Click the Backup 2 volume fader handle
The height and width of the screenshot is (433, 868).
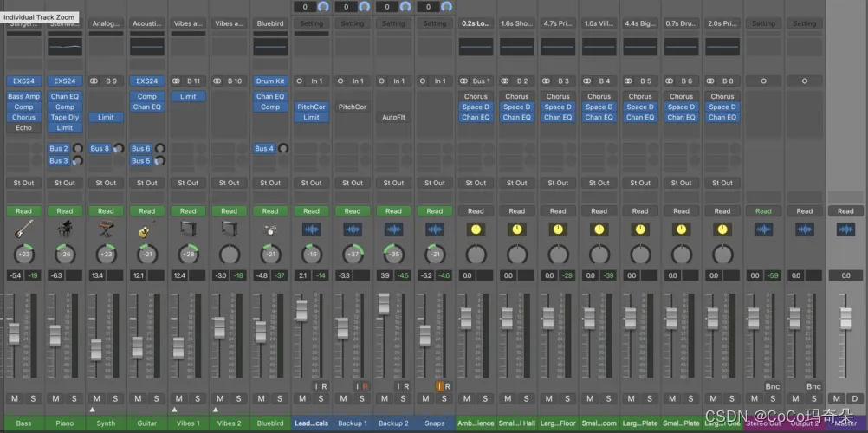pos(384,304)
